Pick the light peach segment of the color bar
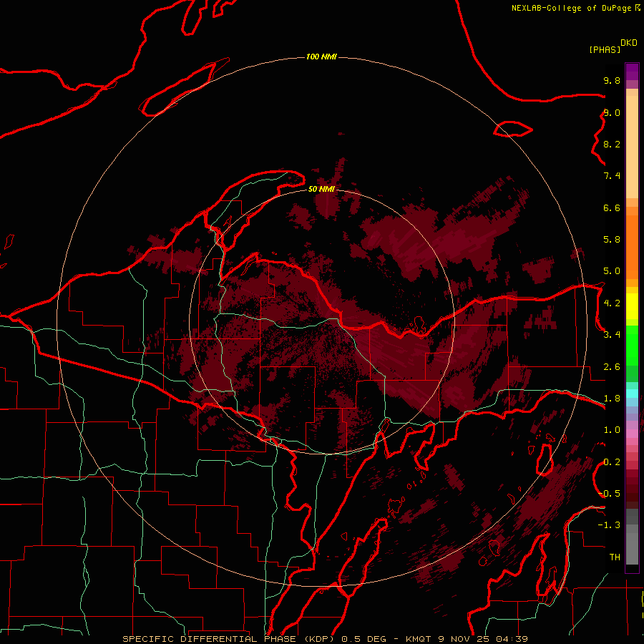Viewport: 644px width, 644px height. click(632, 147)
